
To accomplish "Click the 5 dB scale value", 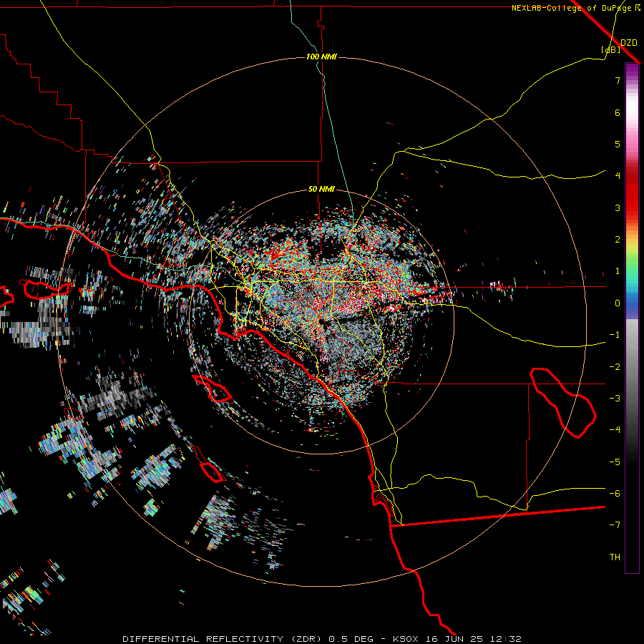I will (x=618, y=144).
